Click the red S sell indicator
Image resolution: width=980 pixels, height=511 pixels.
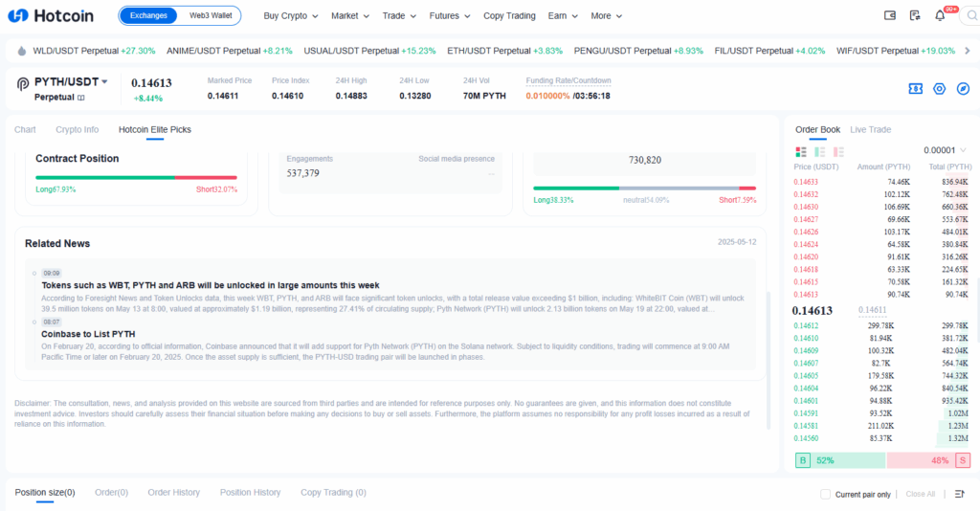963,460
